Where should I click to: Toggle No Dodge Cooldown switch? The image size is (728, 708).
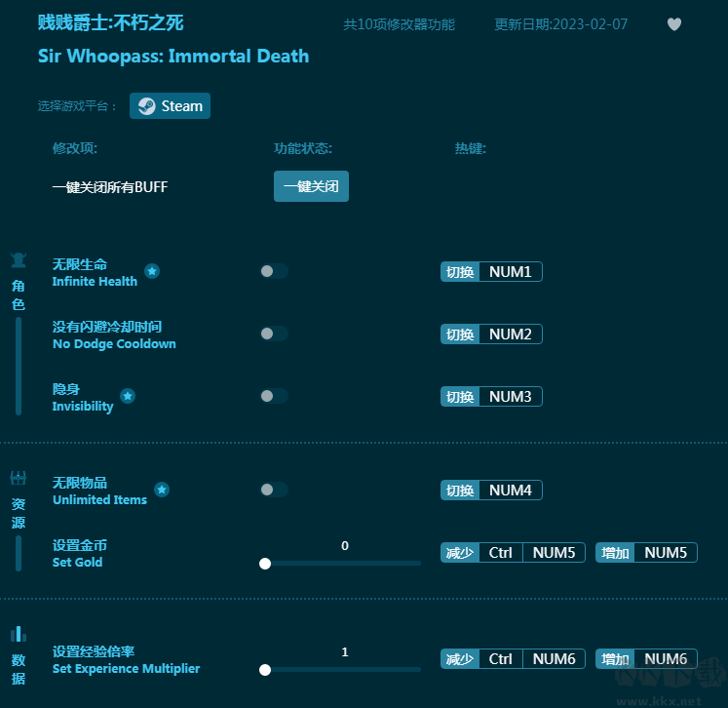coord(274,334)
